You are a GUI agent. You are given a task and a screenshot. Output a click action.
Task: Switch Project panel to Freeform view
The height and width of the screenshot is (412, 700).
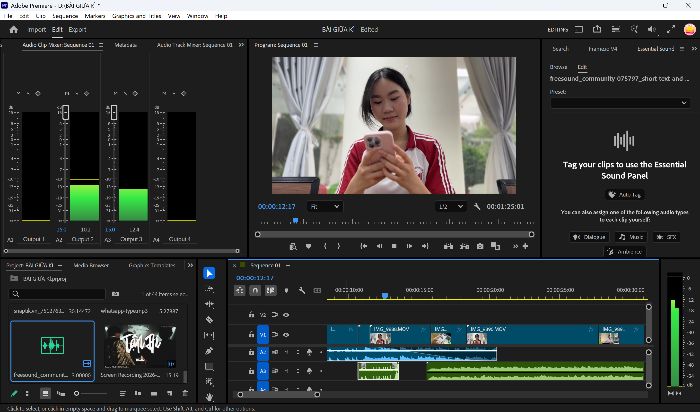point(61,393)
